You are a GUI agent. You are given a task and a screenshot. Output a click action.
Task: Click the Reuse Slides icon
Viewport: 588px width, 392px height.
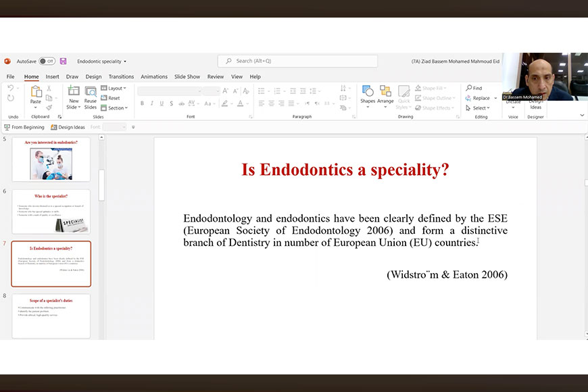click(x=91, y=91)
